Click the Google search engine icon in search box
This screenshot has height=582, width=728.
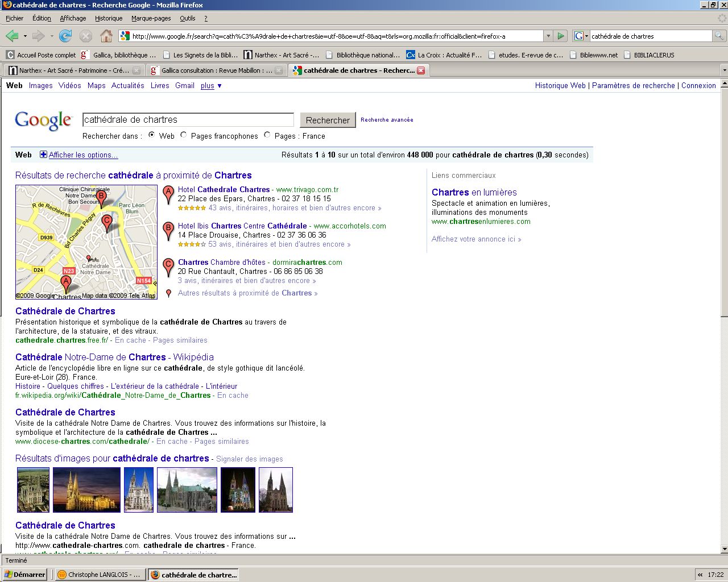point(578,36)
